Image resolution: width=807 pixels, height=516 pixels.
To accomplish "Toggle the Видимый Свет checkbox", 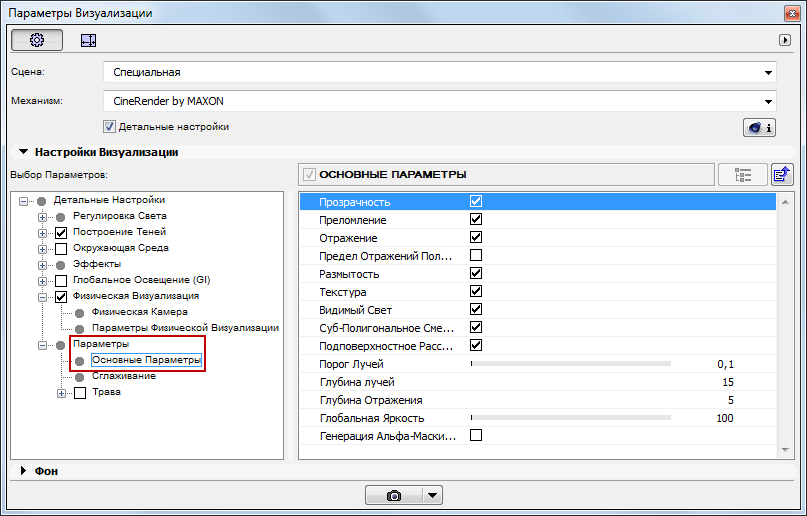I will [x=476, y=309].
